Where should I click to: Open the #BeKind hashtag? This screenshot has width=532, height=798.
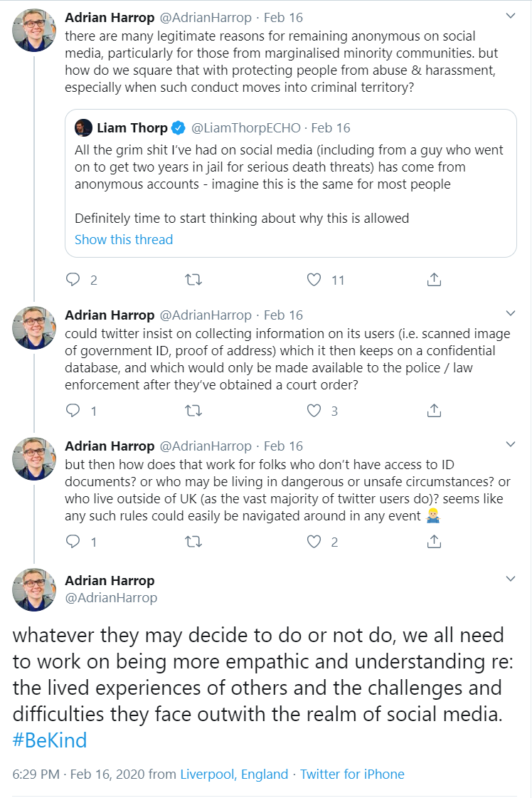click(x=50, y=740)
